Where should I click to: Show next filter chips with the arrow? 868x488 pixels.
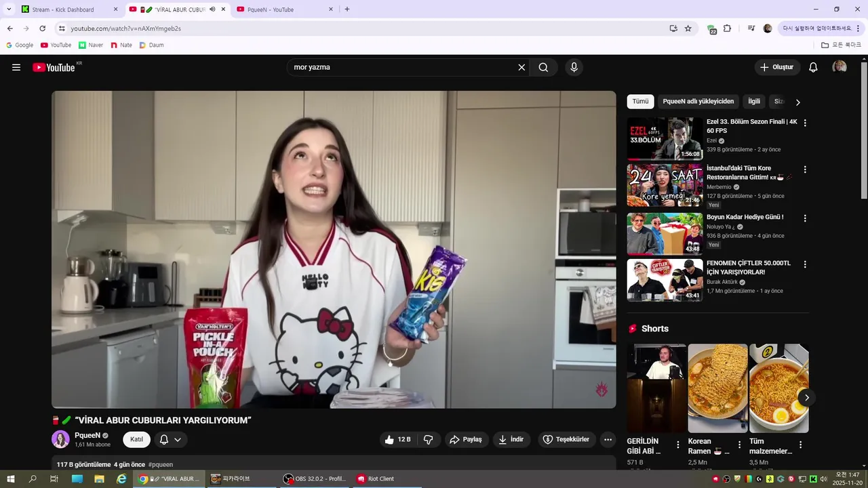pyautogui.click(x=797, y=102)
